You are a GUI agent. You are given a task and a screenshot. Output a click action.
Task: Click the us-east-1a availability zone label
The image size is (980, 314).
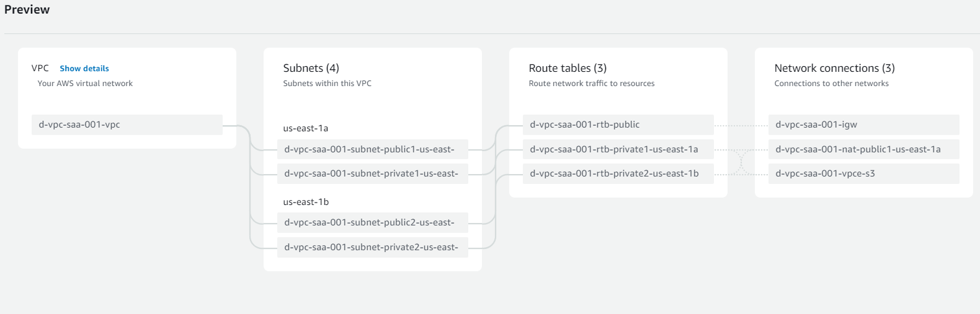click(x=306, y=128)
